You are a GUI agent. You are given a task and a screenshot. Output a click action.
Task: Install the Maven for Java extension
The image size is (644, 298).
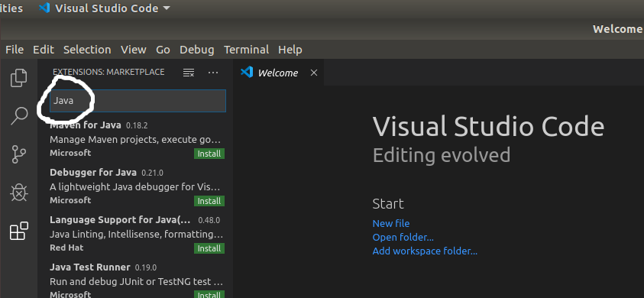click(209, 154)
